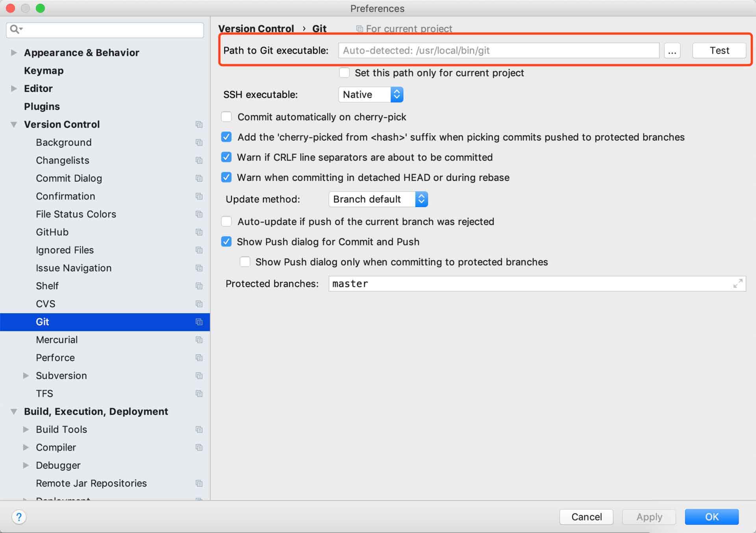This screenshot has width=756, height=533.
Task: Click the project-level icon beside Mercurial
Action: click(x=199, y=340)
